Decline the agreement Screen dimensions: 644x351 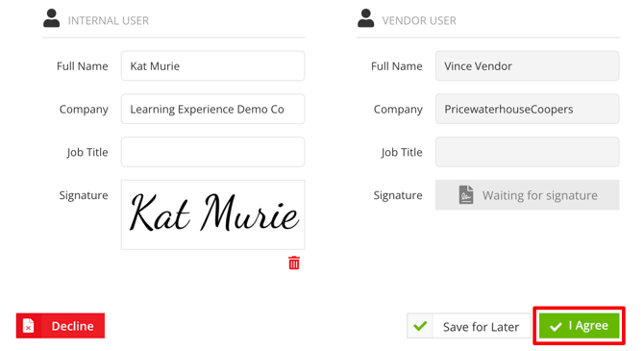61,326
